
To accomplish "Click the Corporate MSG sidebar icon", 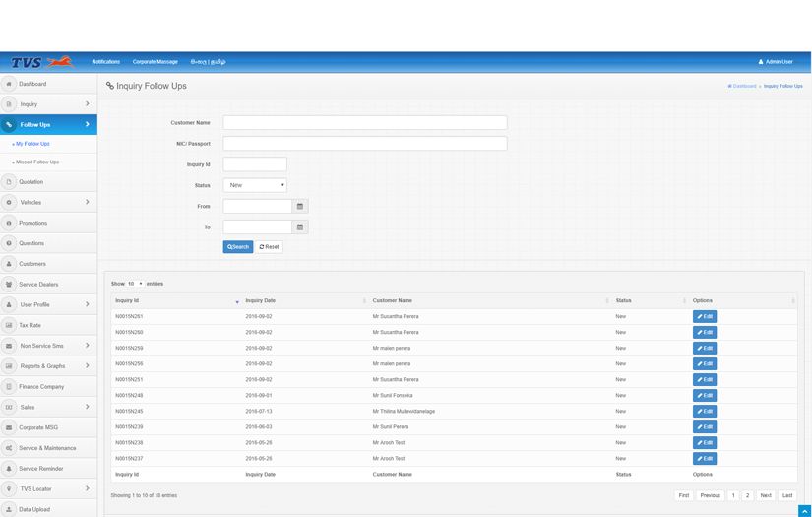I will point(9,427).
